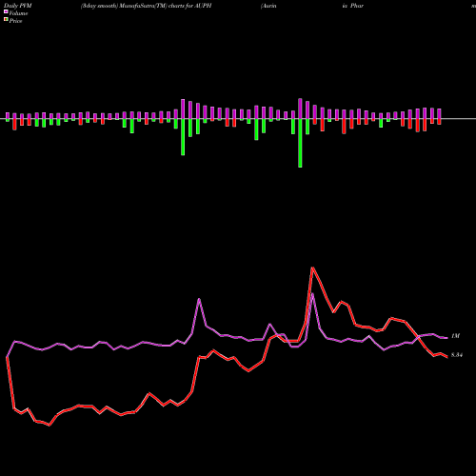The height and width of the screenshot is (476, 476).
Task: Click the tallest green bar in histogram
Action: click(x=300, y=143)
